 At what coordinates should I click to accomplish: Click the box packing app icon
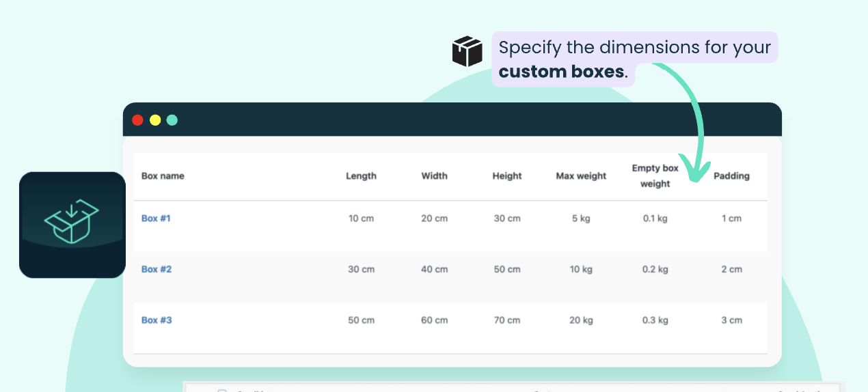click(x=72, y=225)
